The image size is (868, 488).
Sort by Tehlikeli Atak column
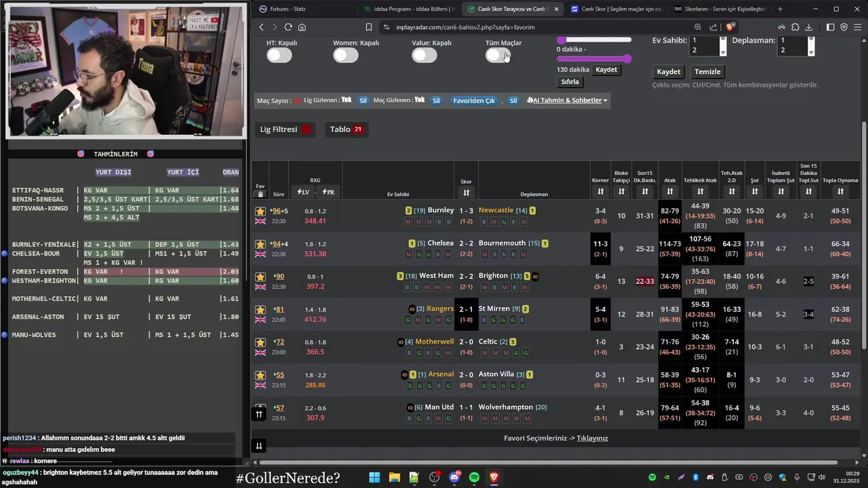coord(701,192)
